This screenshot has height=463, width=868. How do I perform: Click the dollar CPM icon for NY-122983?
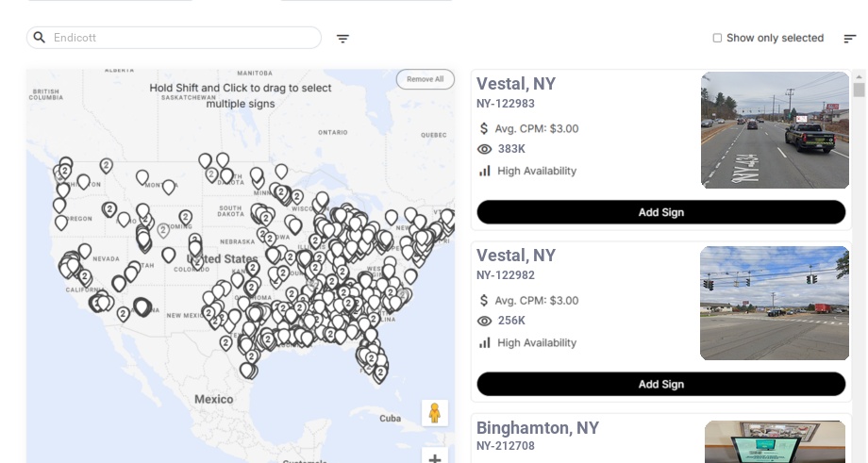pos(484,128)
